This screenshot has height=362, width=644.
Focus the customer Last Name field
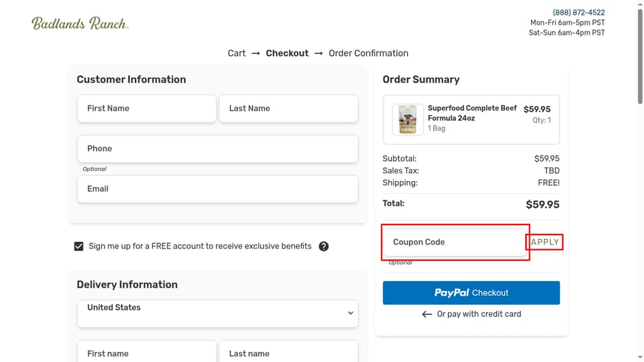point(288,109)
